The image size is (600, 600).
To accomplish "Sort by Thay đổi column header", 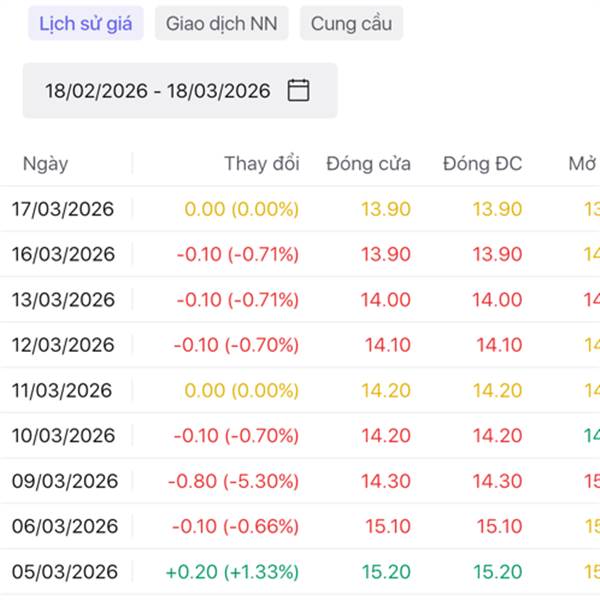I will click(261, 164).
